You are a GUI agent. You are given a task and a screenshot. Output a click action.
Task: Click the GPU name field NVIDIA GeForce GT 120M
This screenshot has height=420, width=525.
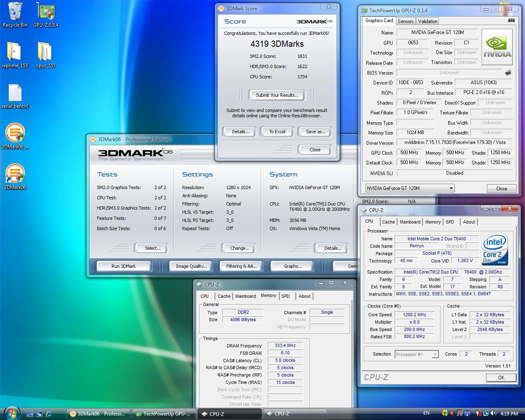[438, 32]
